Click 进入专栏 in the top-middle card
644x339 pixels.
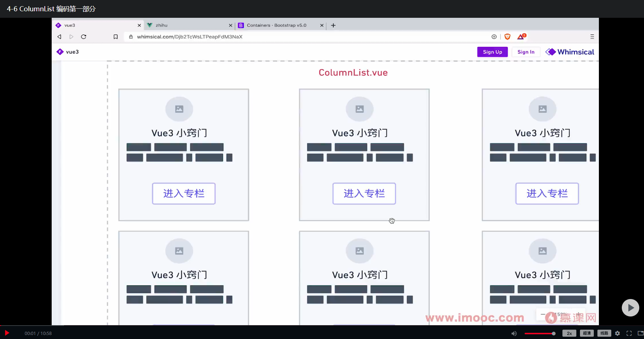(364, 194)
